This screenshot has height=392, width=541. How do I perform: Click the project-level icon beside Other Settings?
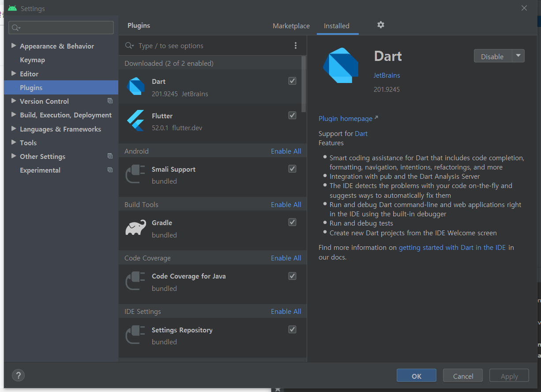pyautogui.click(x=110, y=156)
